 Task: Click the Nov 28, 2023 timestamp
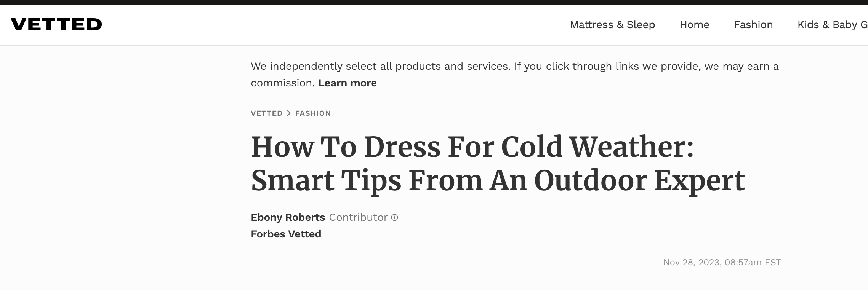[x=722, y=262]
